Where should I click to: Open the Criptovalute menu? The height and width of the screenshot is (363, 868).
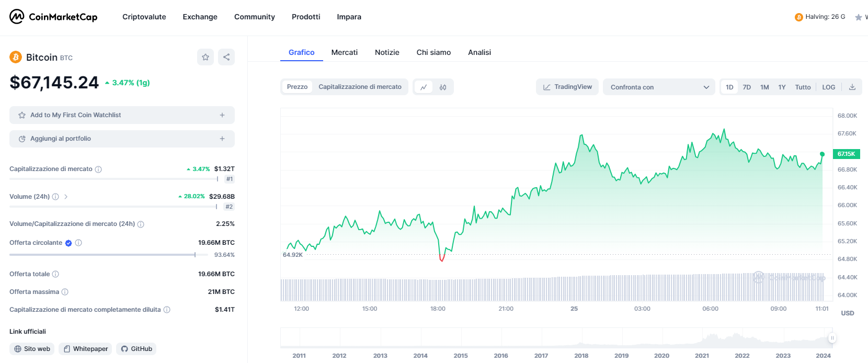(144, 17)
